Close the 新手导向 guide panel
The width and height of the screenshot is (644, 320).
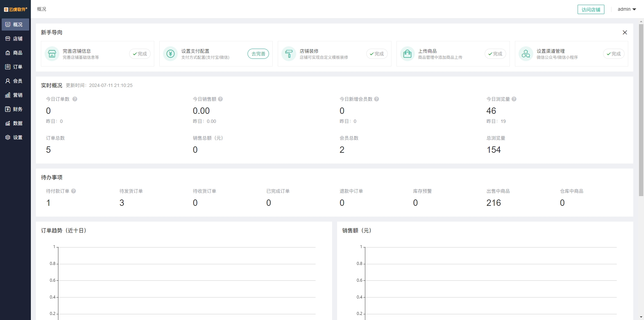click(x=625, y=33)
